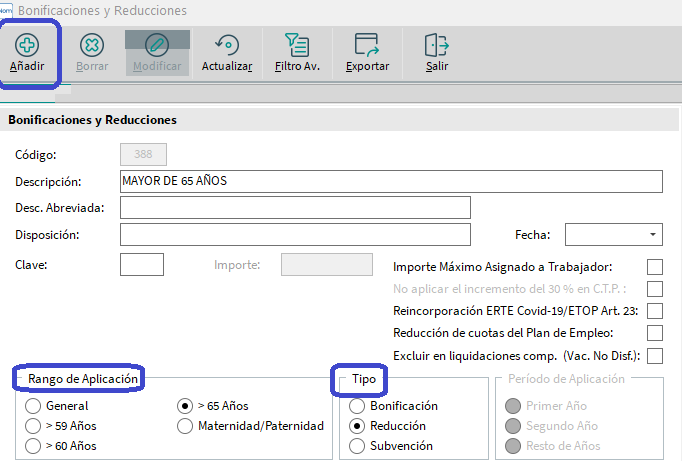682x461 pixels.
Task: Select the Modificar pencil icon
Action: pos(157,45)
